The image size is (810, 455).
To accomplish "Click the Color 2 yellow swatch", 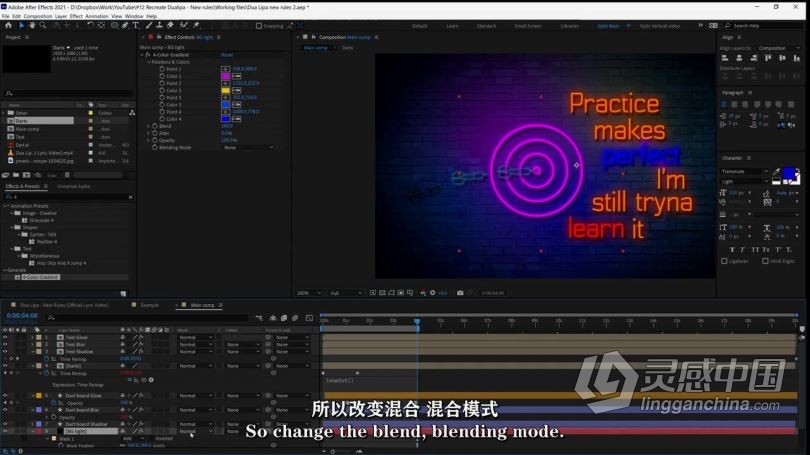I will point(226,90).
